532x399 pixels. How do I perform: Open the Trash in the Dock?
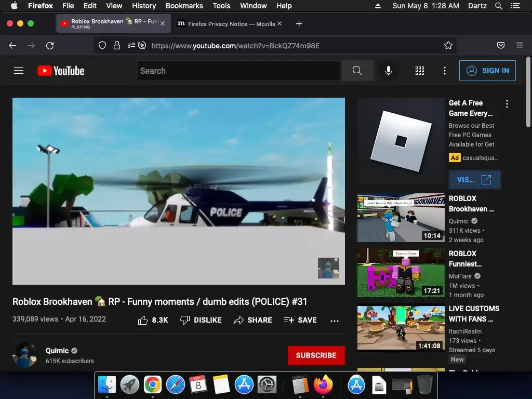425,384
